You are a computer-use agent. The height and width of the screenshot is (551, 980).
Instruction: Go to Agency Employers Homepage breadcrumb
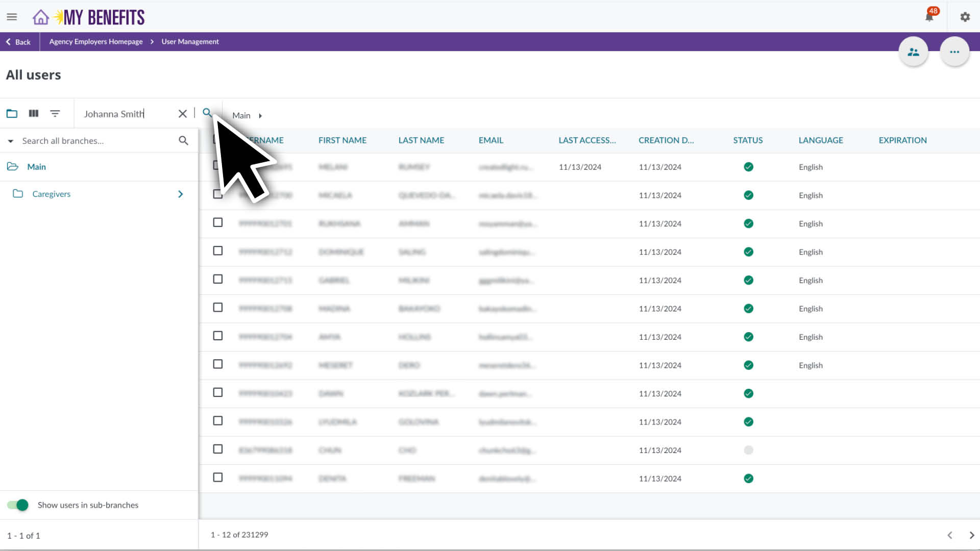coord(95,41)
